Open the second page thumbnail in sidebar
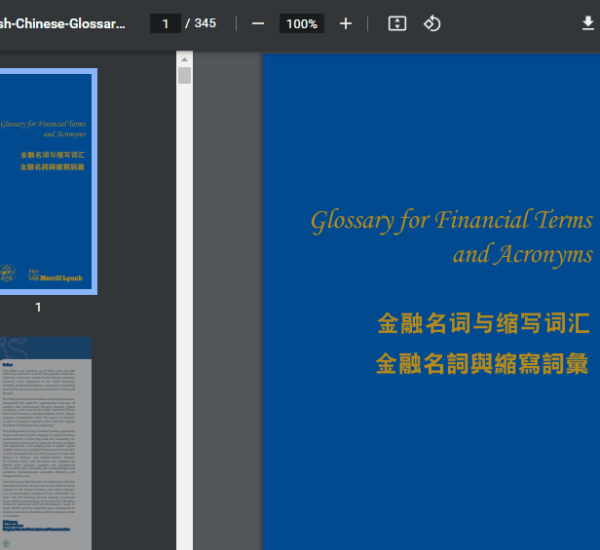This screenshot has height=550, width=600. tap(46, 443)
